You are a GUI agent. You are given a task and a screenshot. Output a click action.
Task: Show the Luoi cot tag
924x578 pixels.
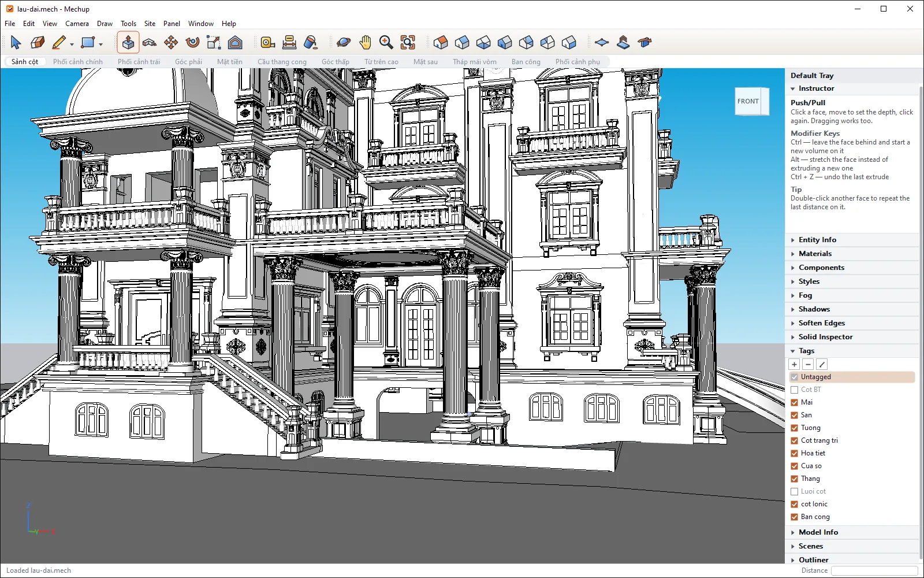[x=795, y=491]
